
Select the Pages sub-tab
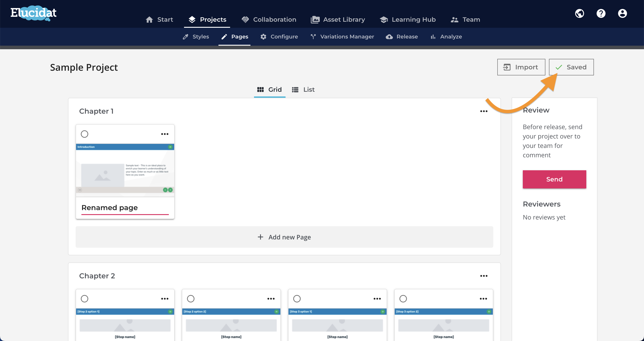[x=235, y=36]
